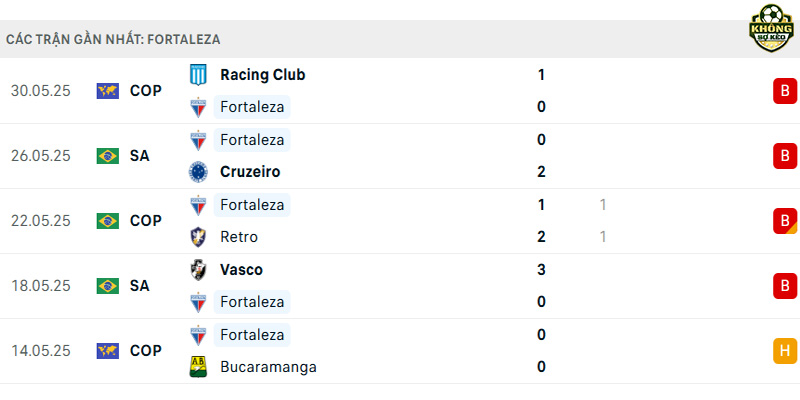Open the Bucaramanga team name

[x=268, y=367]
